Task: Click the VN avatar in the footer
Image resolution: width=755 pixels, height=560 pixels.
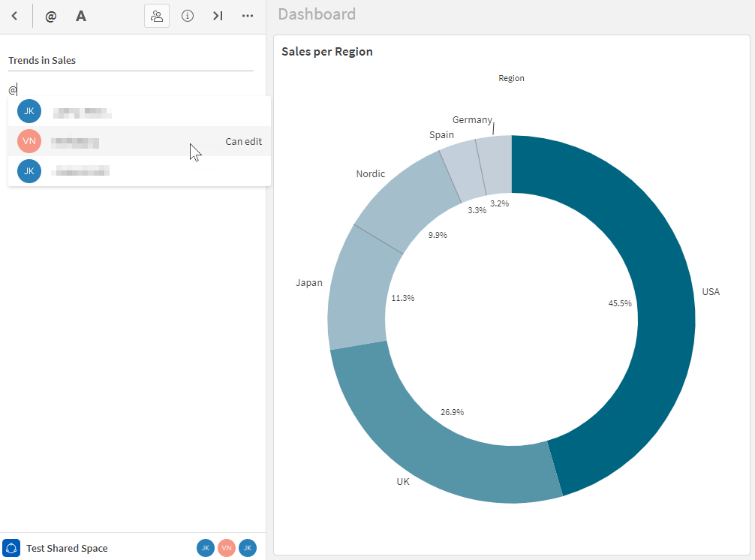Action: pyautogui.click(x=227, y=548)
